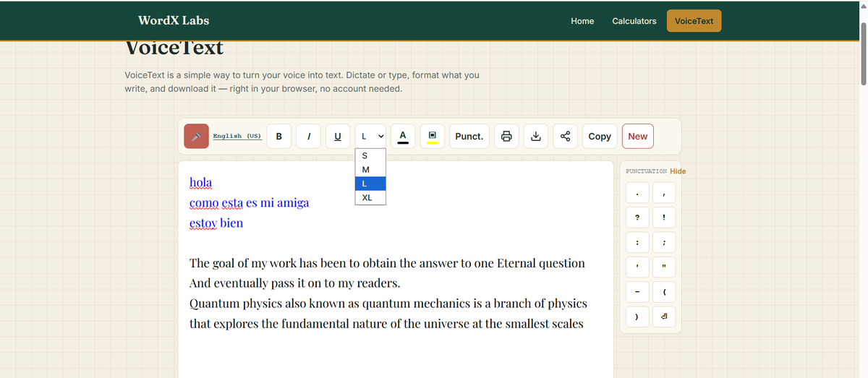
Task: Insert a single quote
Action: click(x=637, y=267)
